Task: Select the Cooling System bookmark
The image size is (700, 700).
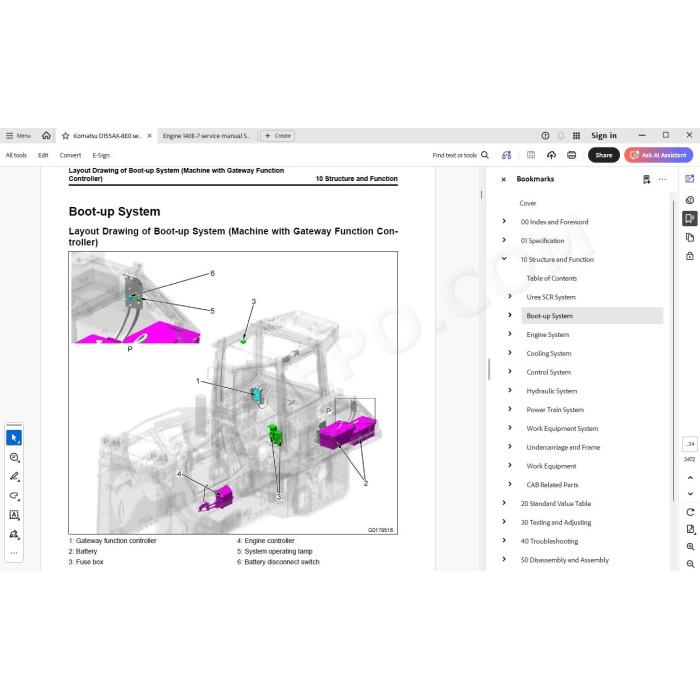Action: [549, 353]
